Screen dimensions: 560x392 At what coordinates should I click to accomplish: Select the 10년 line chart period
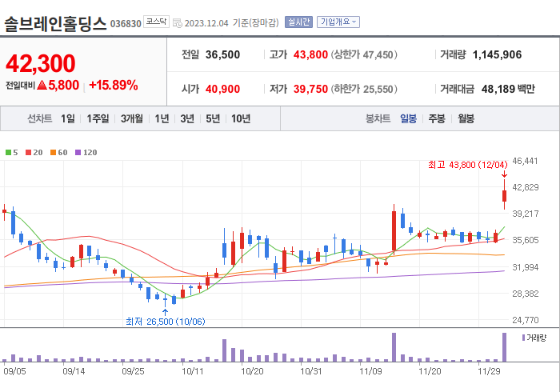click(x=241, y=118)
